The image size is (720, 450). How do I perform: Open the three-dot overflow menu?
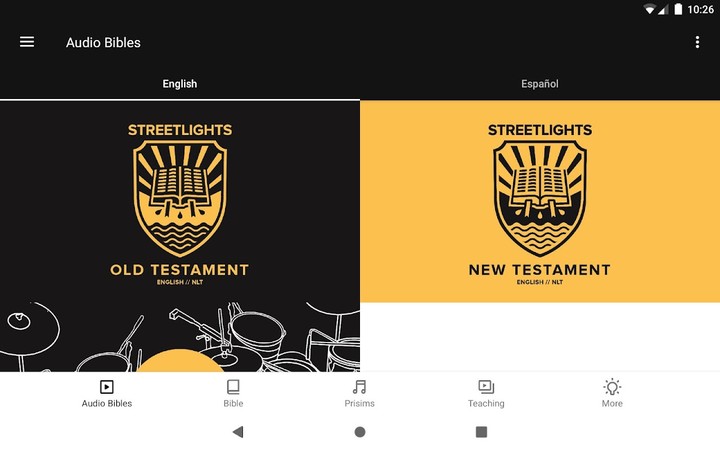(x=697, y=42)
